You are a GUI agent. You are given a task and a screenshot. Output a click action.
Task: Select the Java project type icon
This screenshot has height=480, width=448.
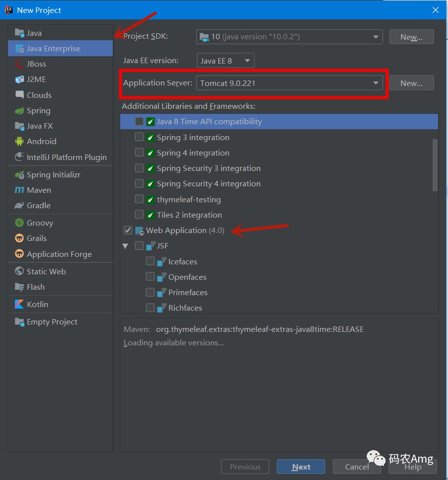click(19, 33)
